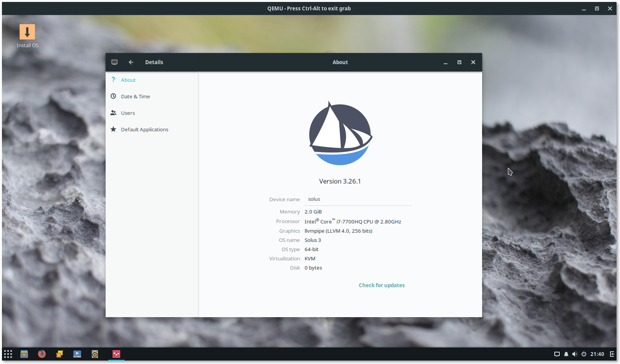Close the Details settings window
The height and width of the screenshot is (364, 620).
pos(473,62)
